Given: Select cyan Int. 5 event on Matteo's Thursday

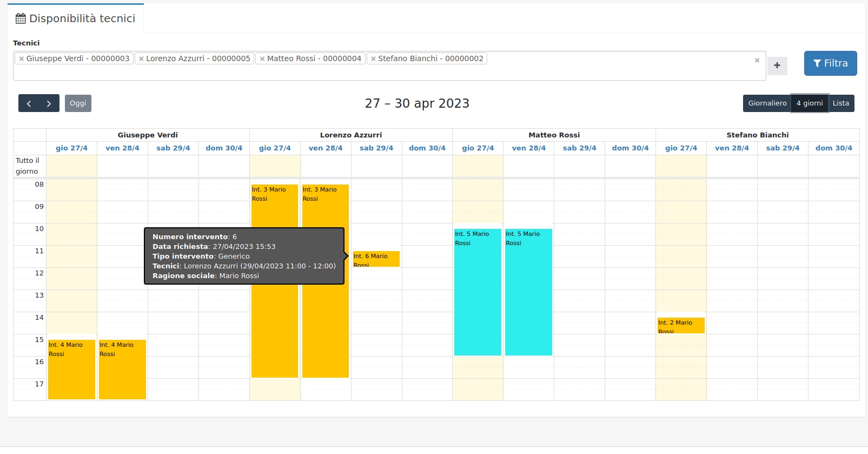Looking at the screenshot, I should tap(478, 292).
